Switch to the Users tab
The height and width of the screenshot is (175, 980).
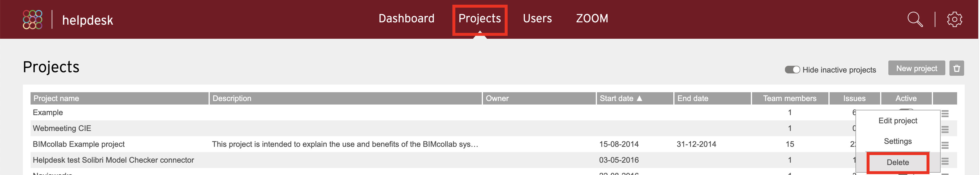pos(537,18)
